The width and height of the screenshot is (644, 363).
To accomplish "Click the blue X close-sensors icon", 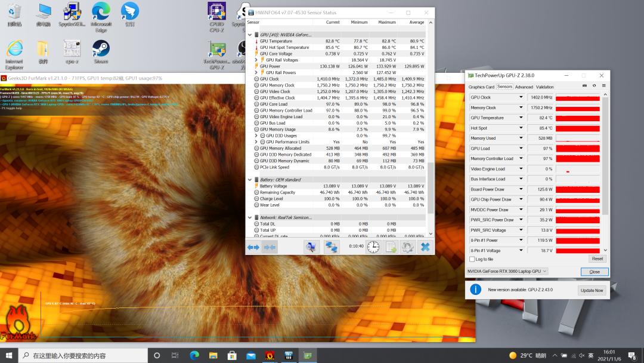I will tap(425, 247).
